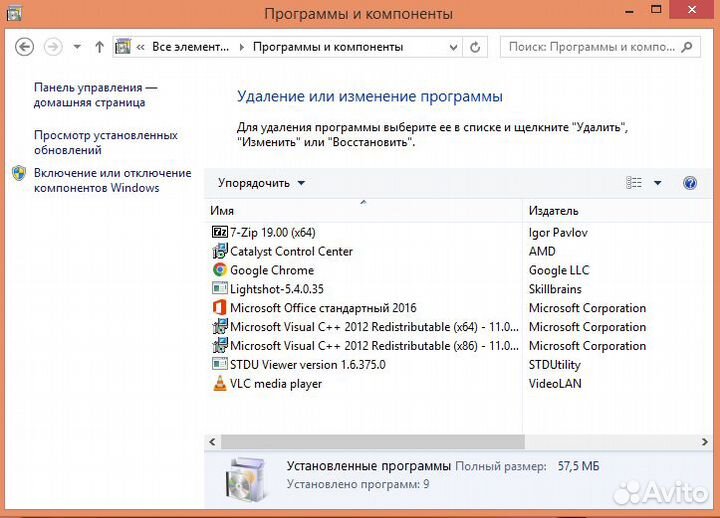Select the Microsoft Office icon
Viewport: 720px width, 518px height.
pyautogui.click(x=220, y=307)
